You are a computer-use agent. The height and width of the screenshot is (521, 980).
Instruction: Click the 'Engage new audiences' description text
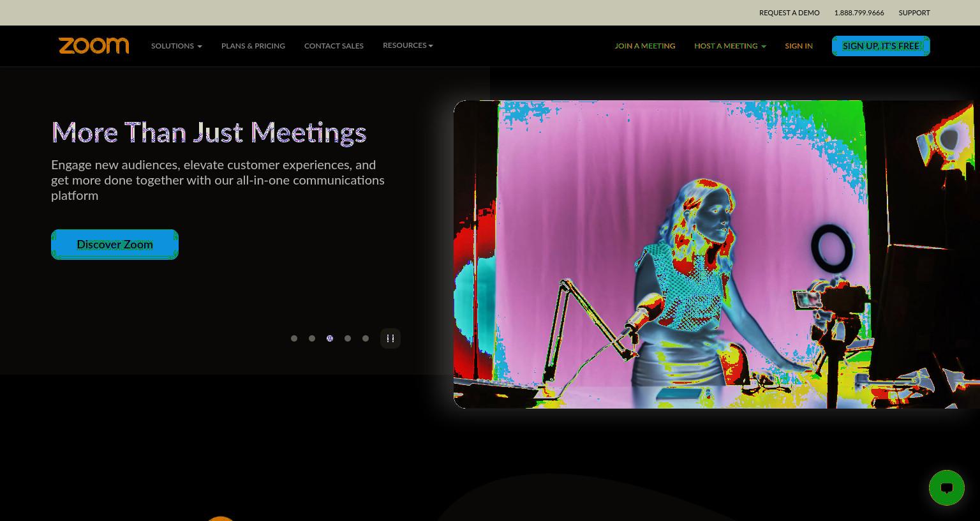218,180
